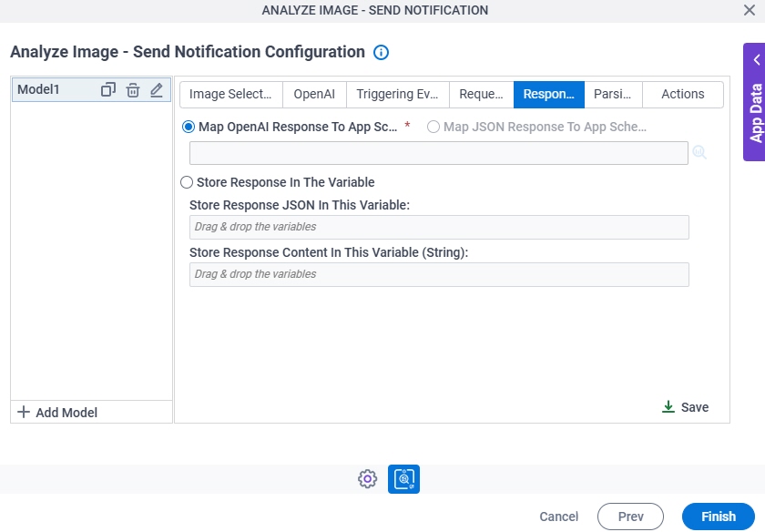Expand the App Data side panel
Screen dimensions: 765x532
click(757, 60)
